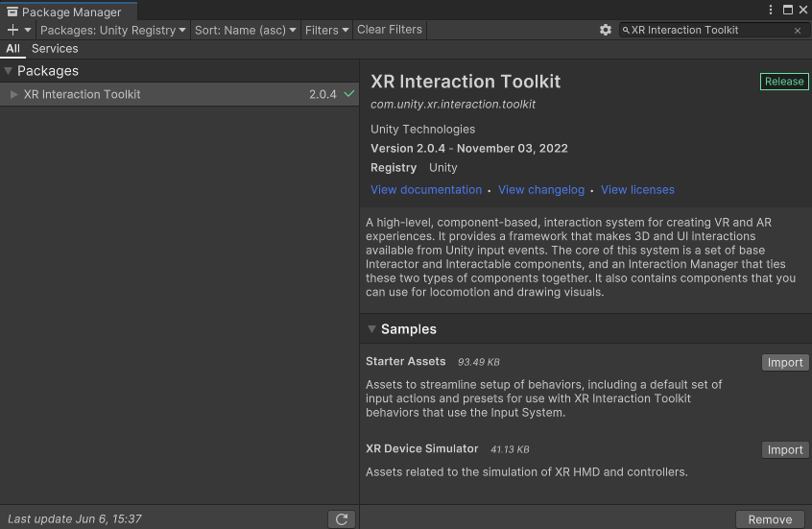The width and height of the screenshot is (812, 529).
Task: Click the installed checkmark on XR Interaction Toolkit
Action: [349, 94]
